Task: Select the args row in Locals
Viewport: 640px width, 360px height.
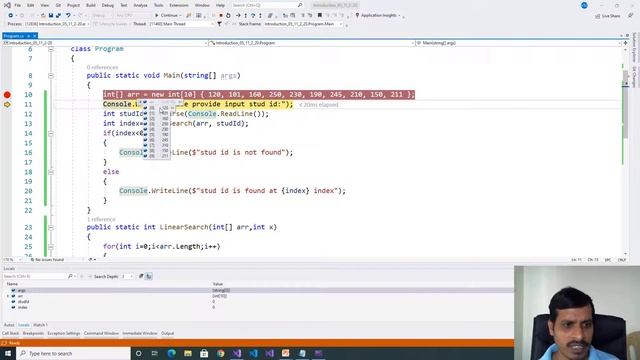Action: tap(257, 290)
